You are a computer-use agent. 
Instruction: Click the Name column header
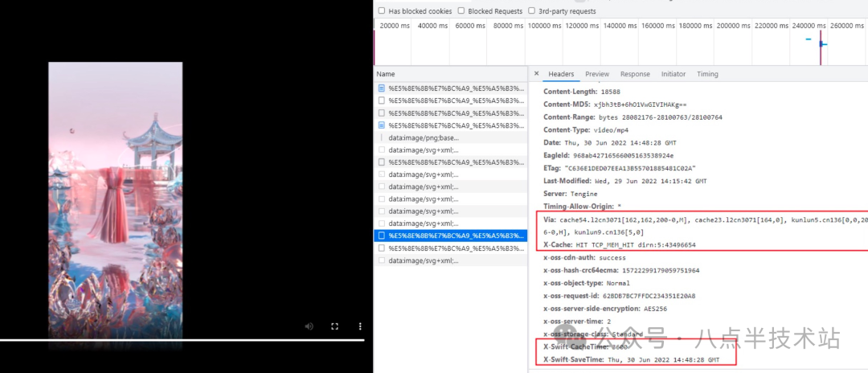451,74
